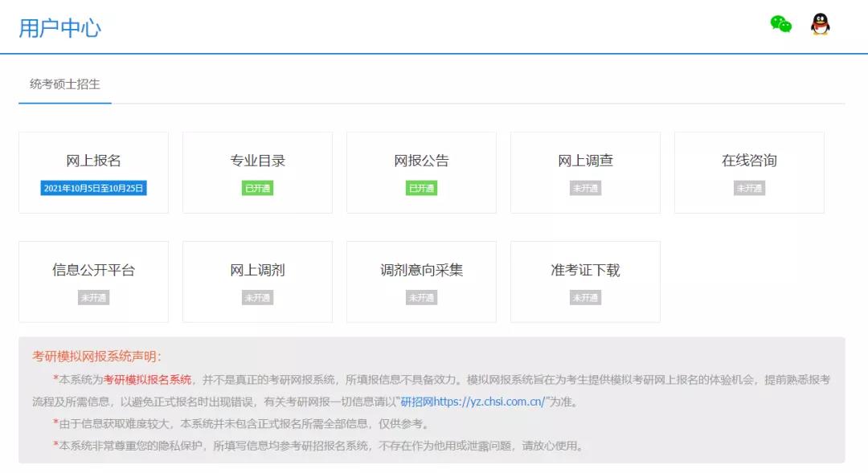The image size is (868, 473).
Task: Open the 网上调剂 card
Action: pyautogui.click(x=257, y=271)
